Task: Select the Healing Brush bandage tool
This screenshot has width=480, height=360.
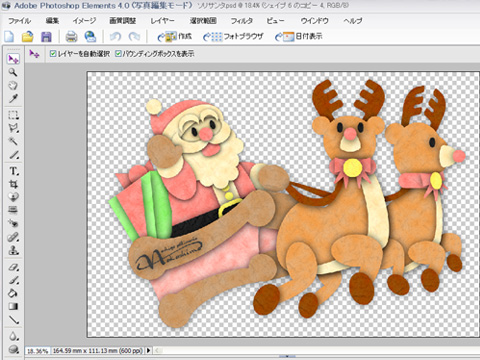Action: click(x=13, y=237)
